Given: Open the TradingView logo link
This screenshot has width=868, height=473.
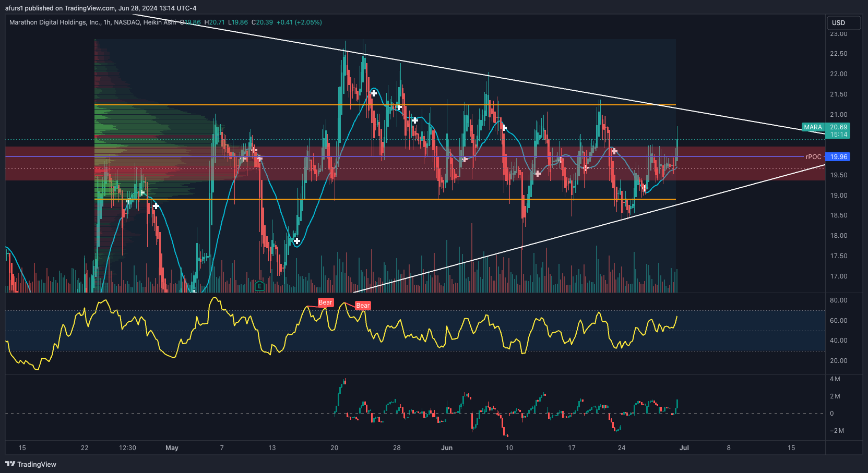Looking at the screenshot, I should click(x=31, y=464).
